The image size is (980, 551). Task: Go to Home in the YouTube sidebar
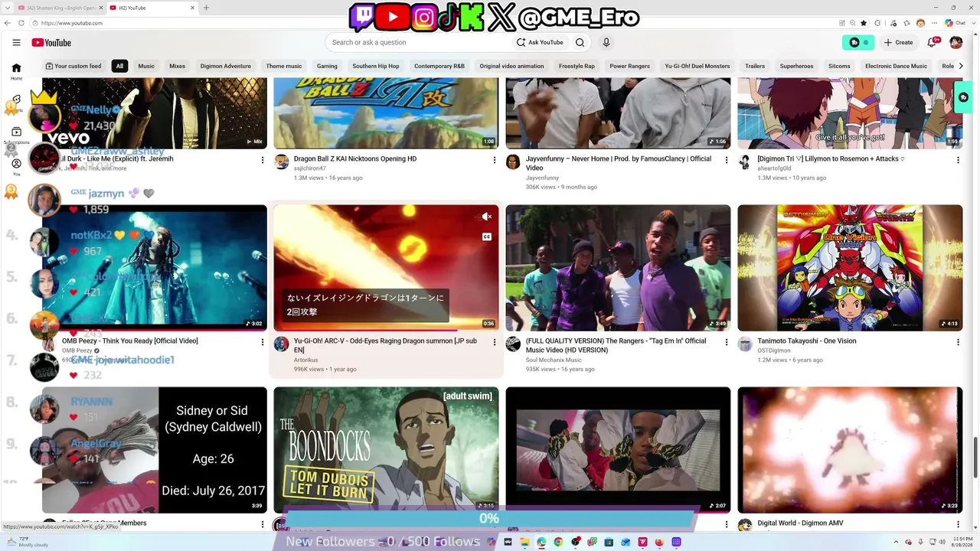(16, 71)
